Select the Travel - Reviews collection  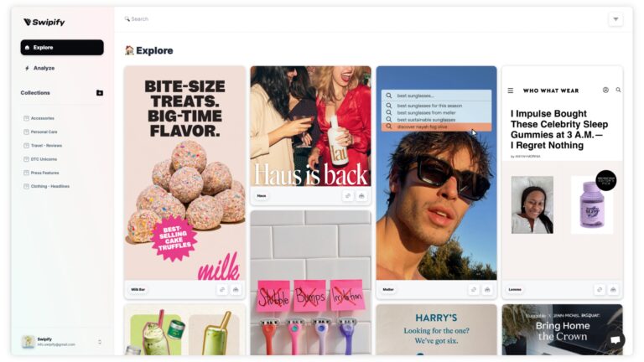tap(46, 145)
